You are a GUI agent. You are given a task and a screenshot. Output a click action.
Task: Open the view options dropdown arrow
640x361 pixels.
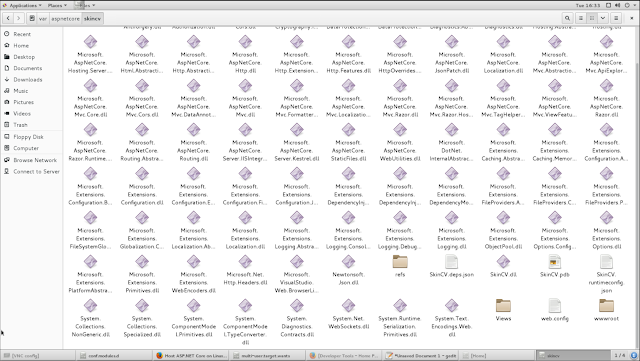[x=603, y=18]
